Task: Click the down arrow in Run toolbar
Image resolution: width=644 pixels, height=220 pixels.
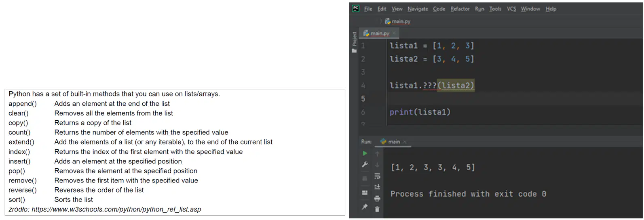Action: 377,165
